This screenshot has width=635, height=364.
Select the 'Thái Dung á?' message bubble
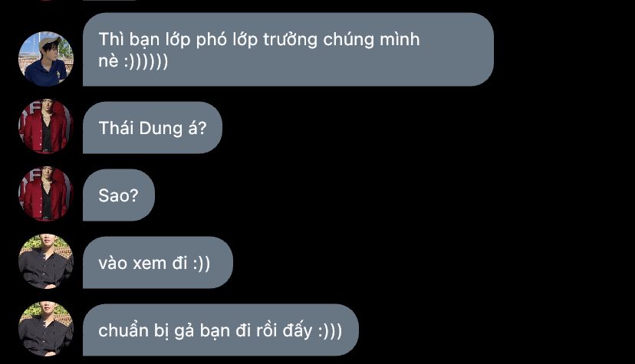(153, 127)
